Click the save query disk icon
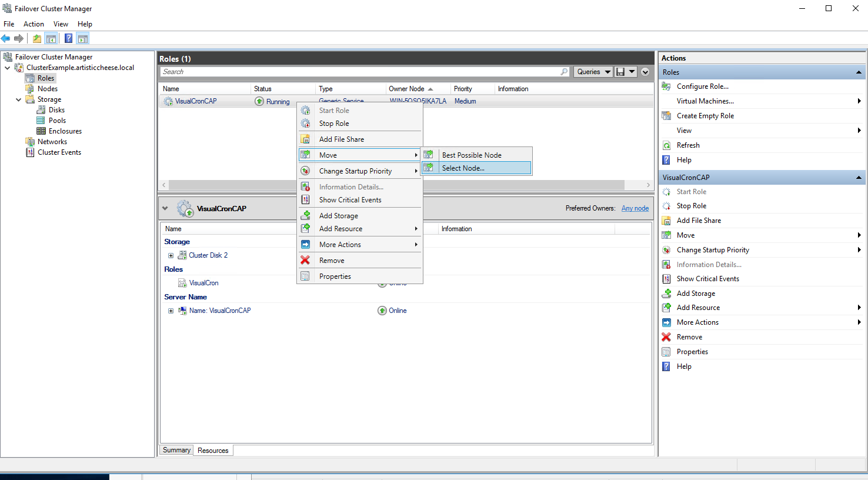Viewport: 868px width, 480px height. (620, 72)
